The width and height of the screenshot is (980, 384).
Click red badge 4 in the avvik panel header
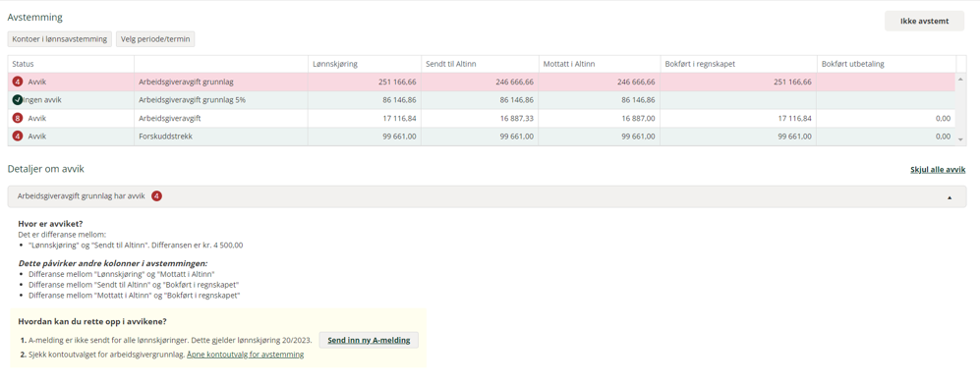click(x=156, y=196)
